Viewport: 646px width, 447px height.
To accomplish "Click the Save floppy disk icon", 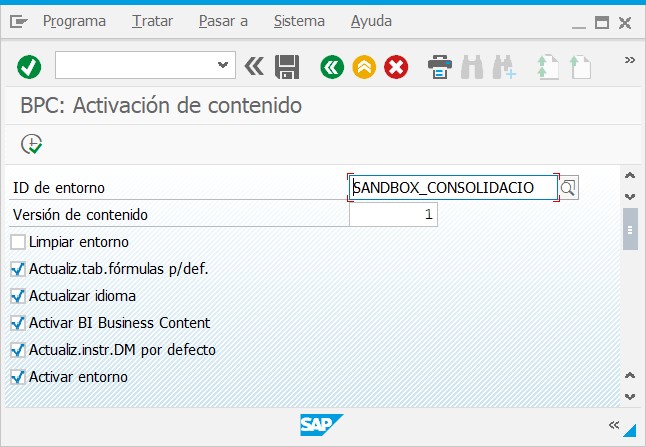I will tap(287, 67).
